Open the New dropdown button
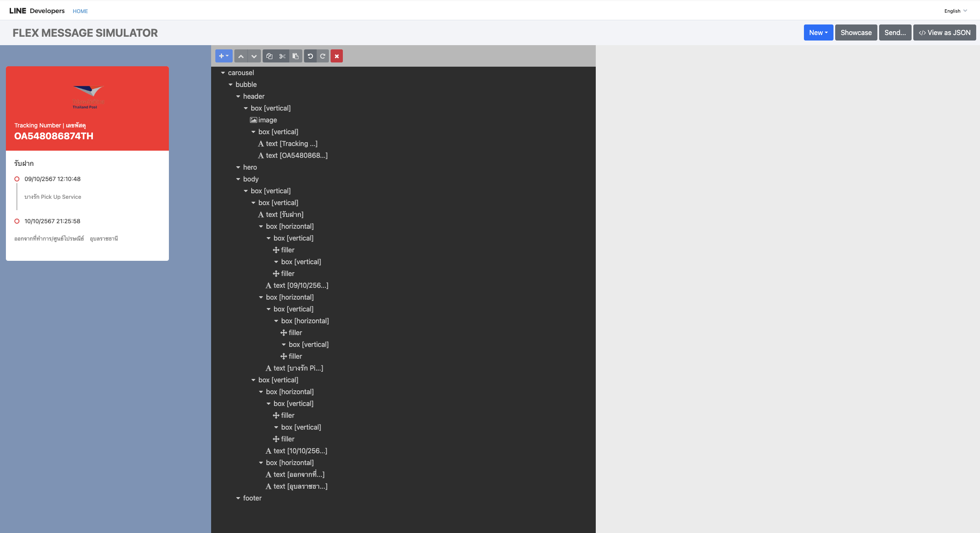 818,32
